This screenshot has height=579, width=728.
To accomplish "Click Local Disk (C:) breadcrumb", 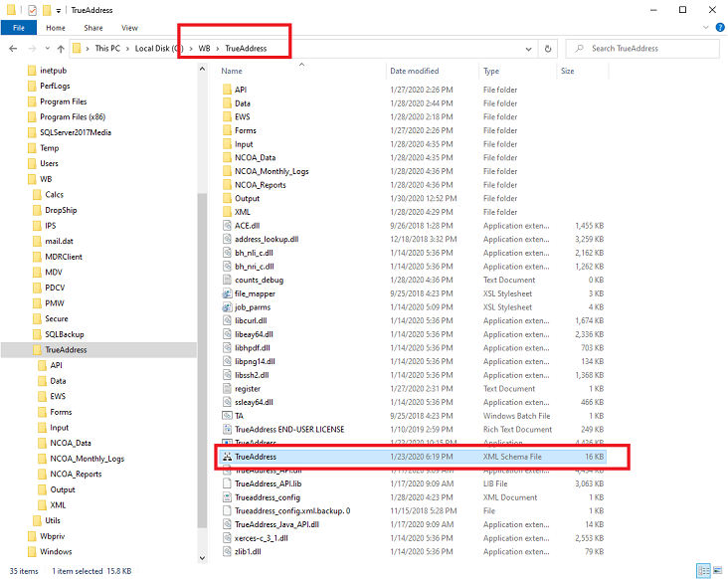I will click(159, 49).
